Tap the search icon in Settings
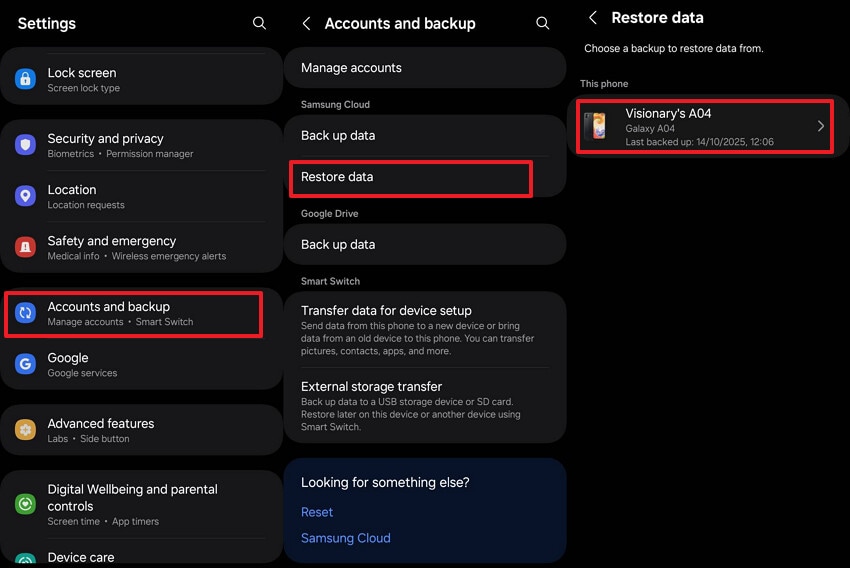Image resolution: width=850 pixels, height=568 pixels. pyautogui.click(x=259, y=23)
